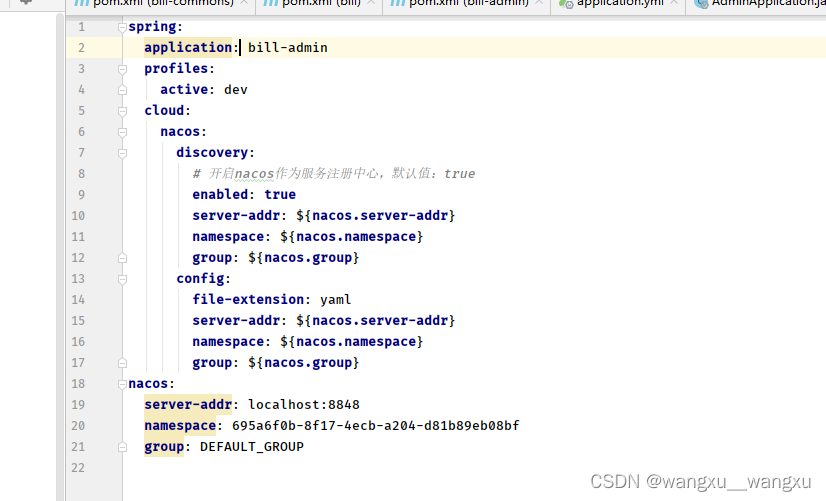Collapse the discovery block fold marker
826x501 pixels.
tap(122, 153)
